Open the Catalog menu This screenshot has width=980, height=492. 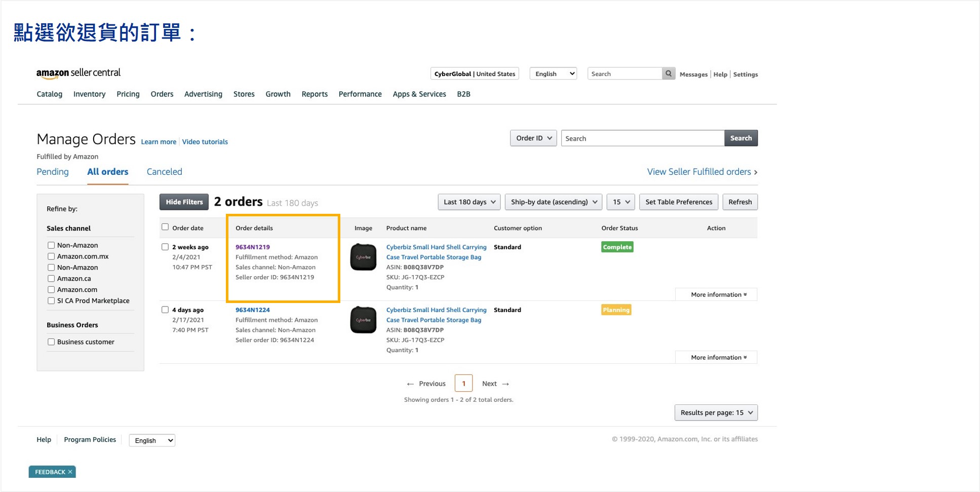click(x=50, y=94)
